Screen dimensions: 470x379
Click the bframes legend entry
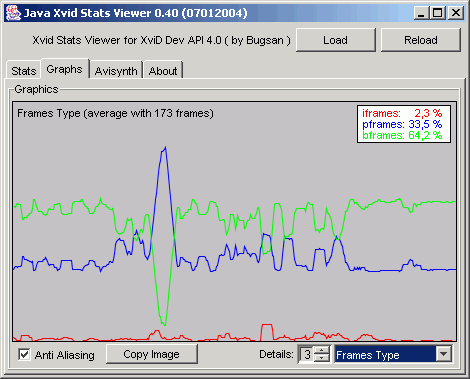(x=402, y=135)
